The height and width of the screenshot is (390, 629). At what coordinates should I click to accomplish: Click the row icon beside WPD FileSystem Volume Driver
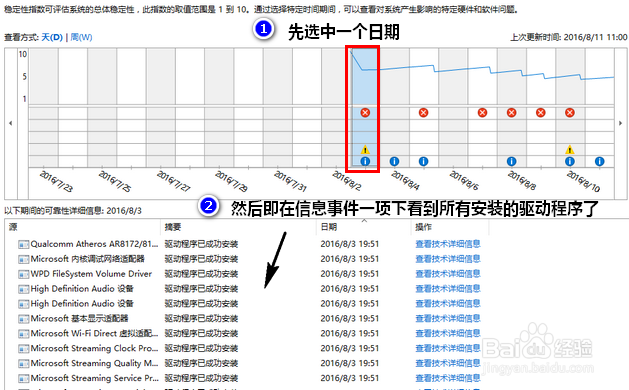24,274
